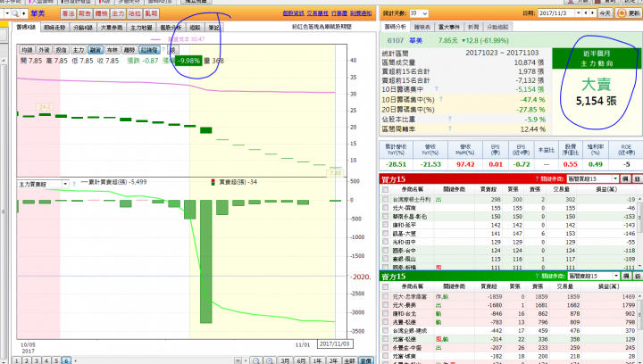
Task: Switch to the 大單券商 tab
Action: coord(112,28)
